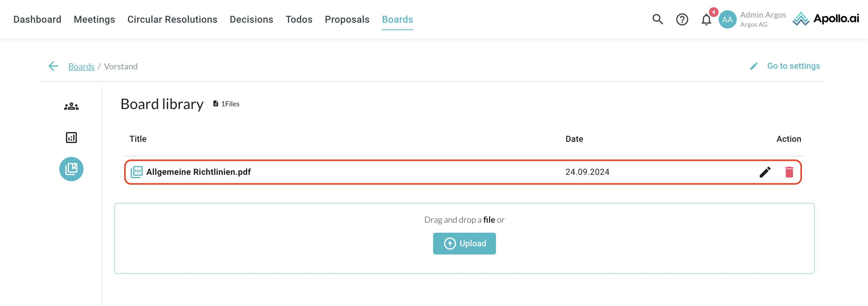Screen dimensions: 868x306
Task: Open the search magnifier icon
Action: pos(657,20)
